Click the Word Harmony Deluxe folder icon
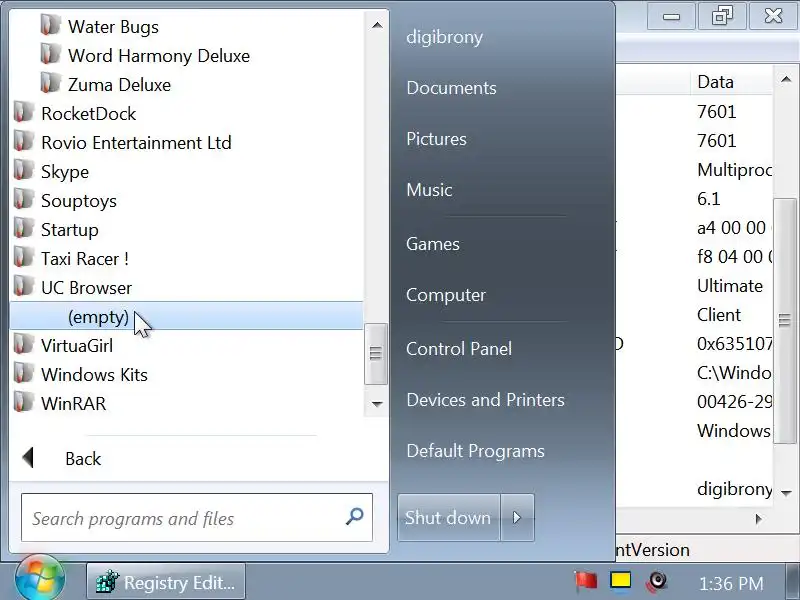 point(50,54)
